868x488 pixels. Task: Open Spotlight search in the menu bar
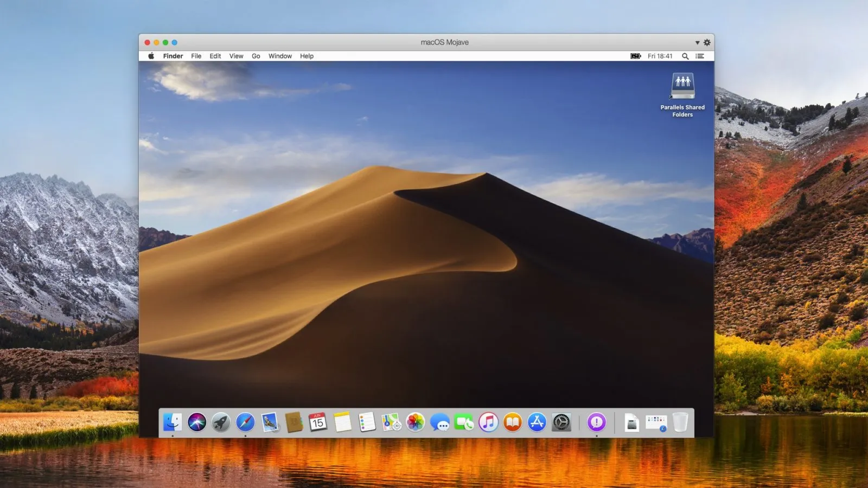tap(685, 56)
